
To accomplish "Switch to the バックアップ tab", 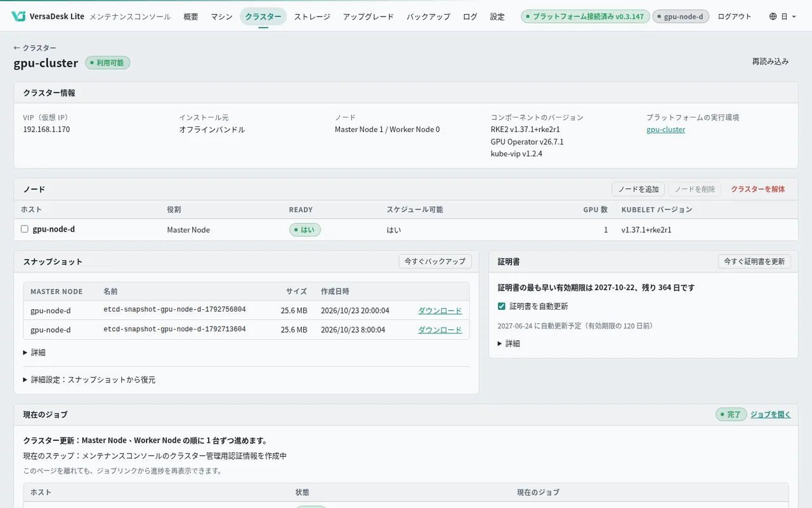I will point(428,17).
